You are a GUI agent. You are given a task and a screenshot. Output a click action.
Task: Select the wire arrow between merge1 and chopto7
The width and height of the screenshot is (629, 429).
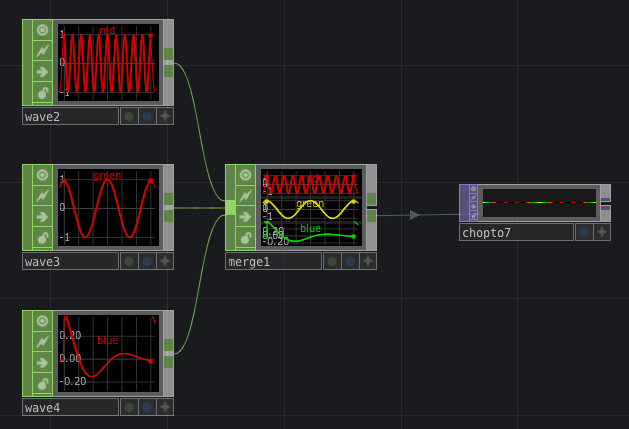[x=414, y=215]
